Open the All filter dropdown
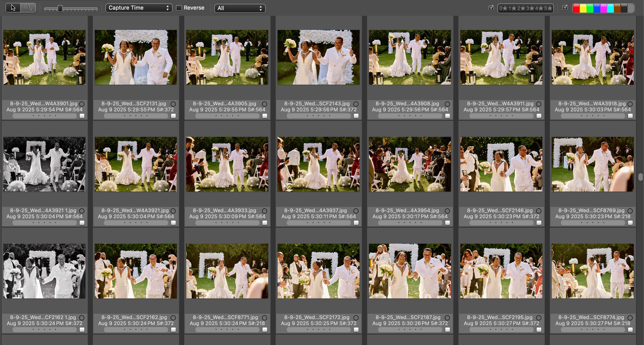Screen dimensions: 644x345 tap(240, 8)
